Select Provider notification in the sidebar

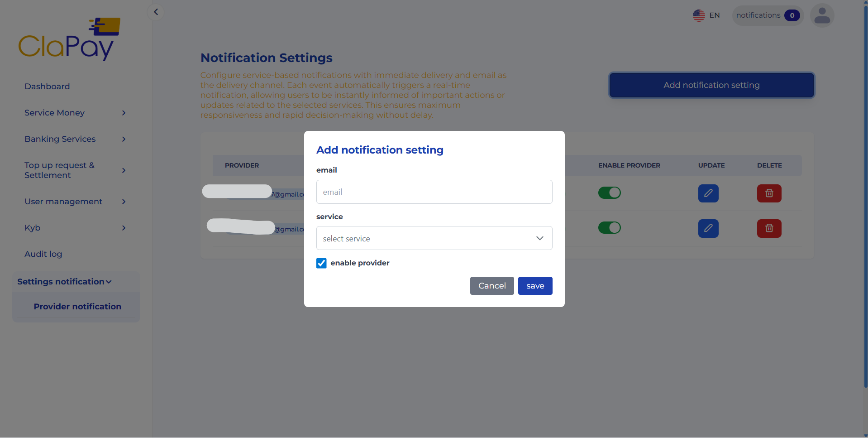coord(77,306)
